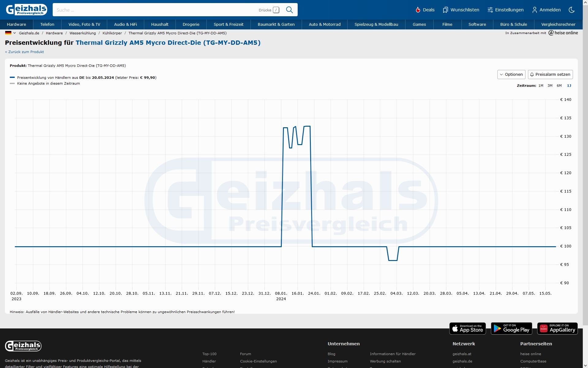The height and width of the screenshot is (368, 588).
Task: Open Wunschlisten bookmark icon
Action: click(x=445, y=10)
